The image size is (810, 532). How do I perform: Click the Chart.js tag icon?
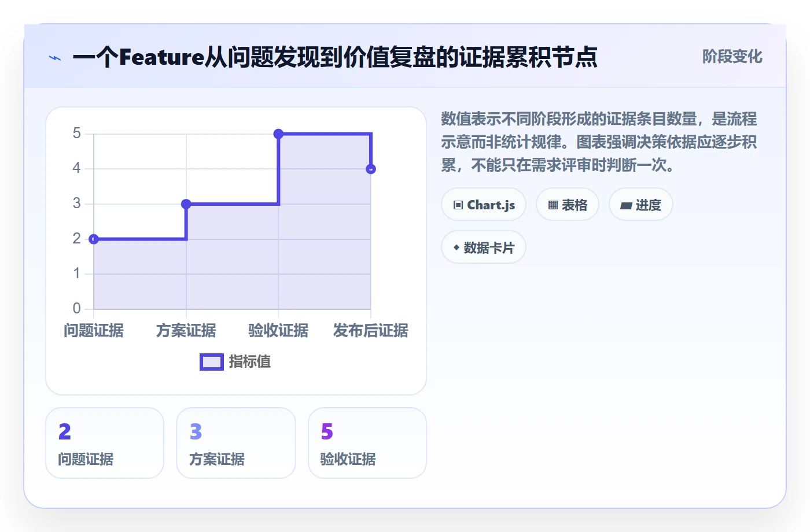point(458,205)
